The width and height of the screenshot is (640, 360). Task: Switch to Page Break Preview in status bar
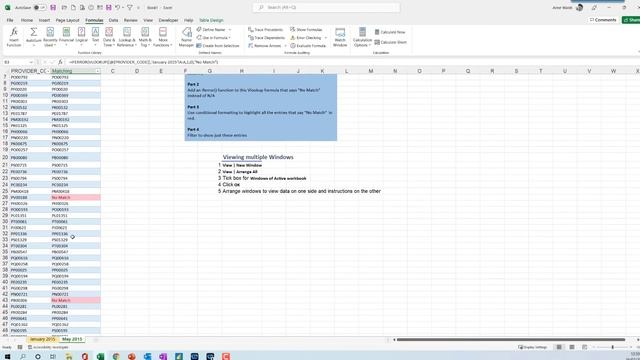584,347
